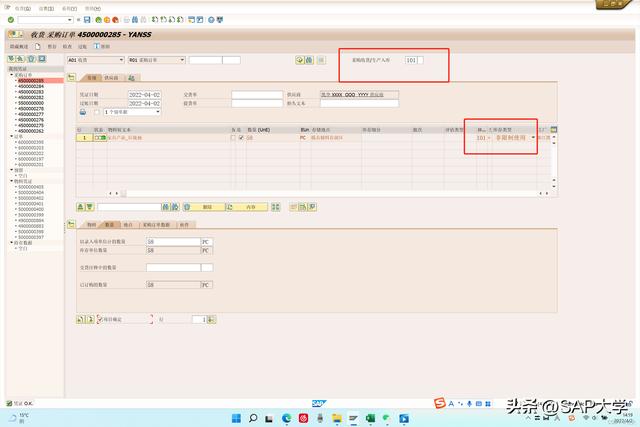Click the printer icon beside slip dropdown
This screenshot has height=427, width=640.
coord(83,113)
